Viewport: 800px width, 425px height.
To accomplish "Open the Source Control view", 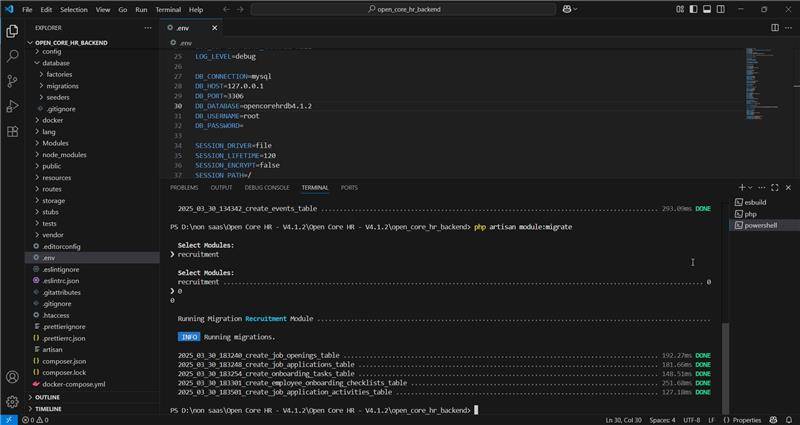I will 12,81.
